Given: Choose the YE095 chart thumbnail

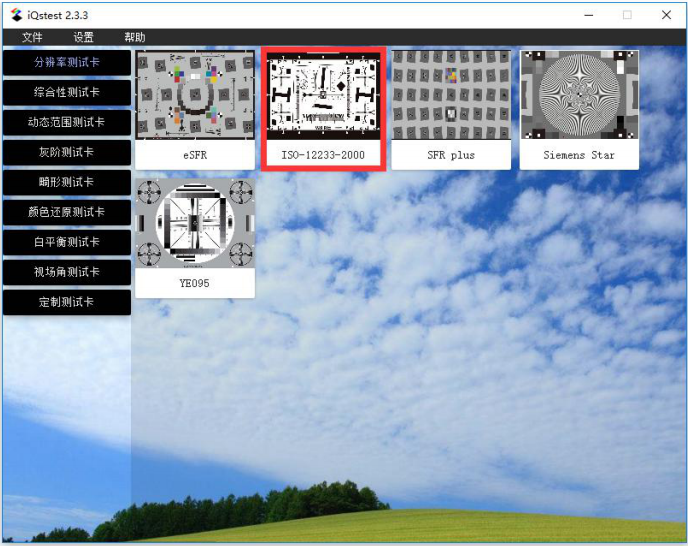Looking at the screenshot, I should [x=195, y=223].
